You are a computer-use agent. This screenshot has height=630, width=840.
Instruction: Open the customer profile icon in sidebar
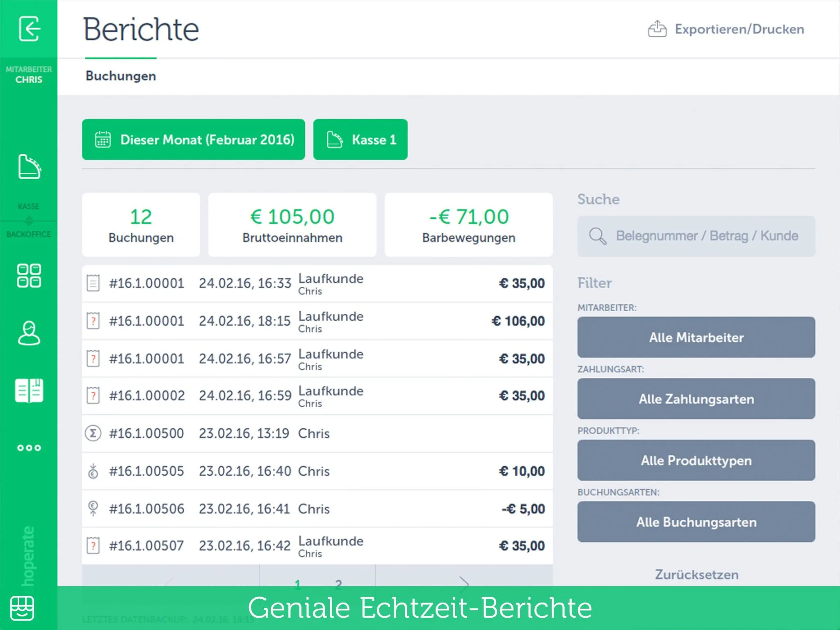click(29, 333)
